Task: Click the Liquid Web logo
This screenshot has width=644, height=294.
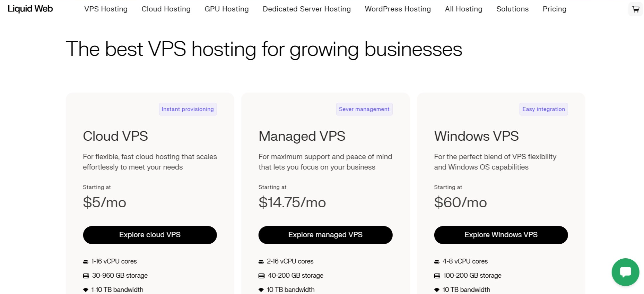Action: pyautogui.click(x=30, y=9)
